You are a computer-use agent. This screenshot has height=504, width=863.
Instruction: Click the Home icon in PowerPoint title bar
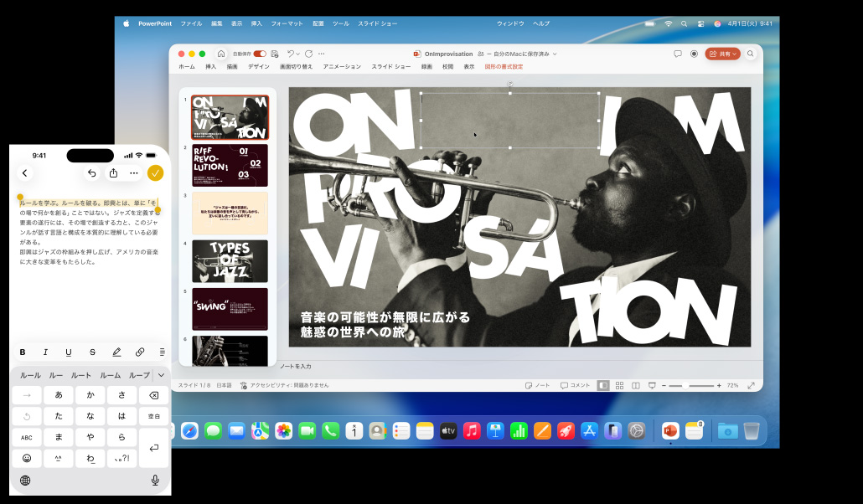(x=221, y=54)
